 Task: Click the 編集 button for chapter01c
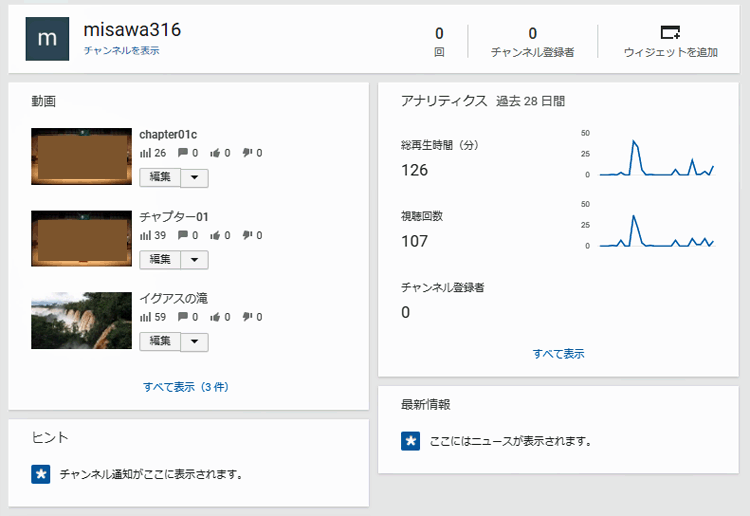pyautogui.click(x=160, y=177)
